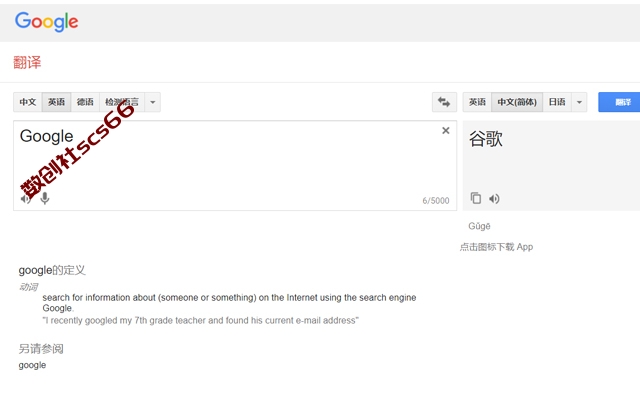Listen to translation 谷歌 audio

pyautogui.click(x=494, y=199)
